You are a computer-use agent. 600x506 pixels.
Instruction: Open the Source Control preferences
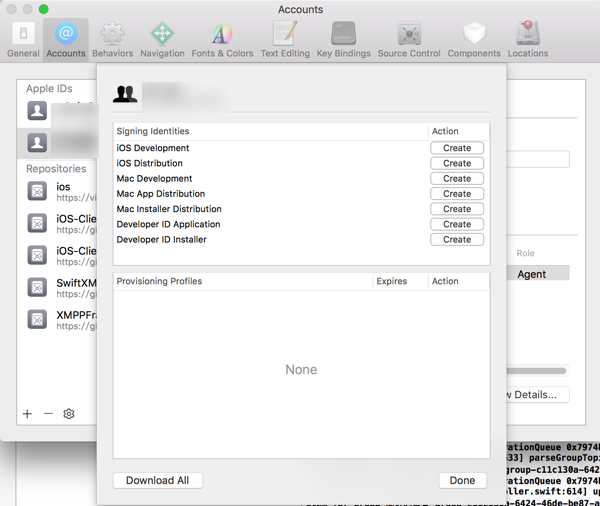click(x=409, y=40)
